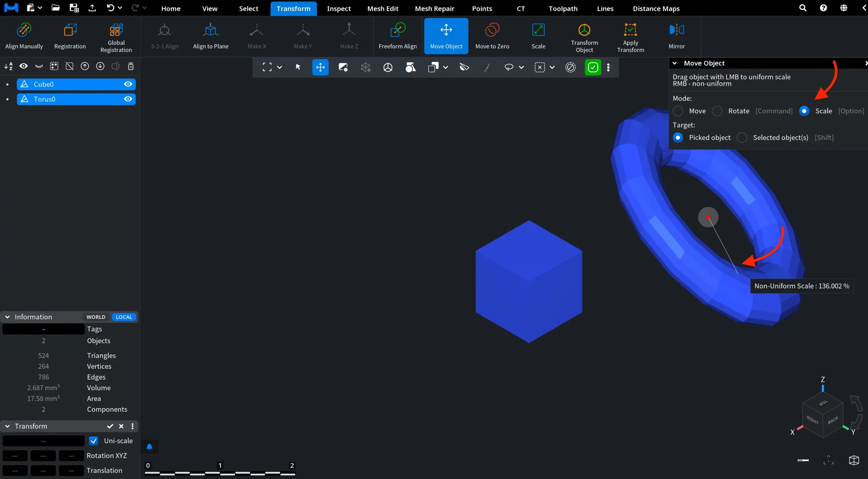Select the Scale mode radio button
Viewport: 868px width, 479px height.
tap(804, 111)
